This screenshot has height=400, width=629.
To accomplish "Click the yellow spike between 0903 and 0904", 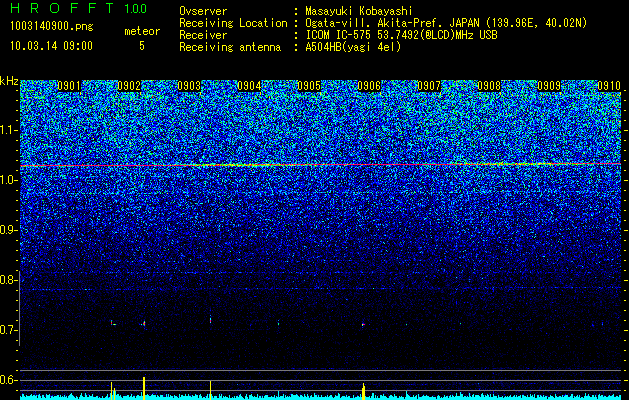I will pyautogui.click(x=210, y=390).
